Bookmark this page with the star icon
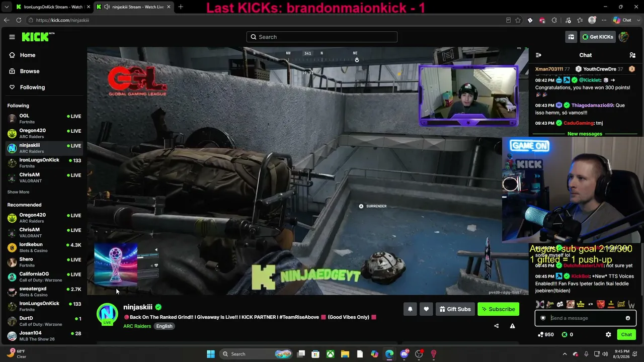This screenshot has width=644, height=362. pos(518,20)
